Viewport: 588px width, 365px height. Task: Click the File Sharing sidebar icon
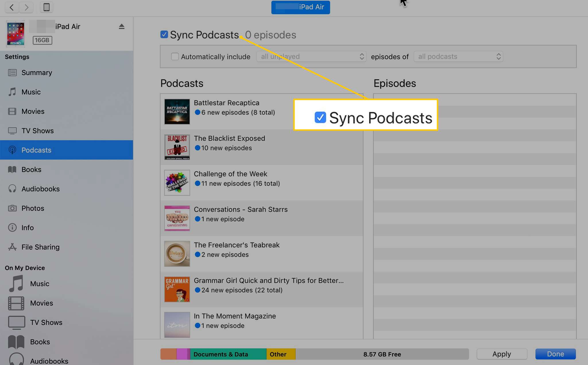(x=12, y=247)
